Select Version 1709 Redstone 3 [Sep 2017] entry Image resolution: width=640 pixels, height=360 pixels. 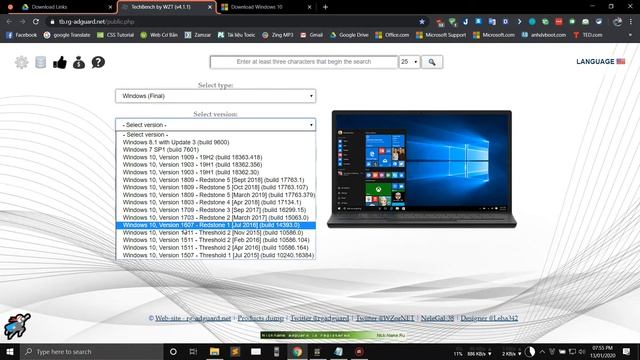pyautogui.click(x=216, y=210)
